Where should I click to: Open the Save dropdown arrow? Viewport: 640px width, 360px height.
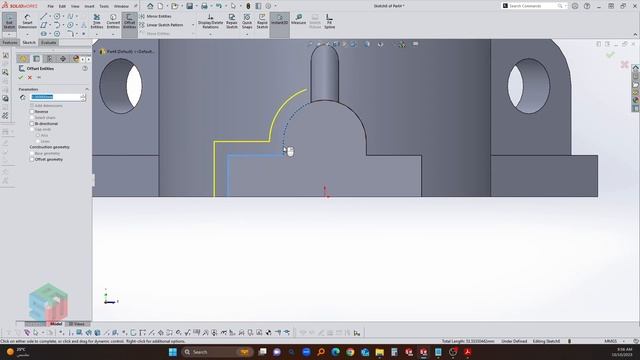pyautogui.click(x=196, y=6)
